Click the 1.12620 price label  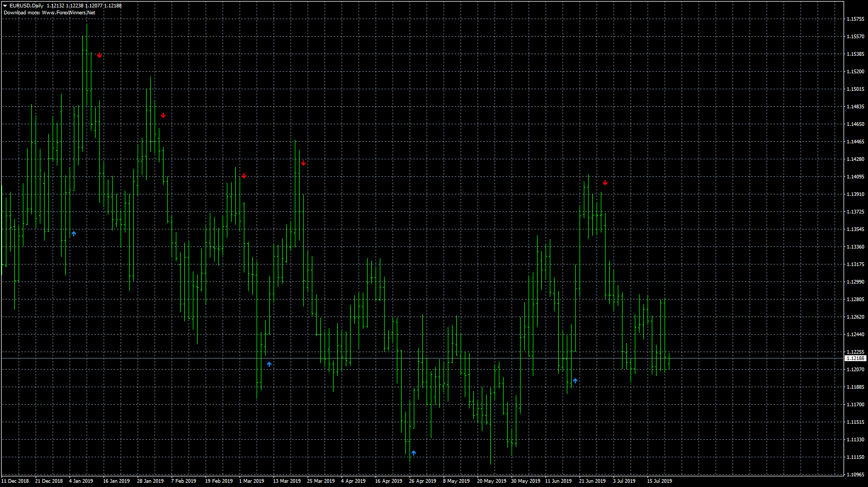pyautogui.click(x=855, y=317)
